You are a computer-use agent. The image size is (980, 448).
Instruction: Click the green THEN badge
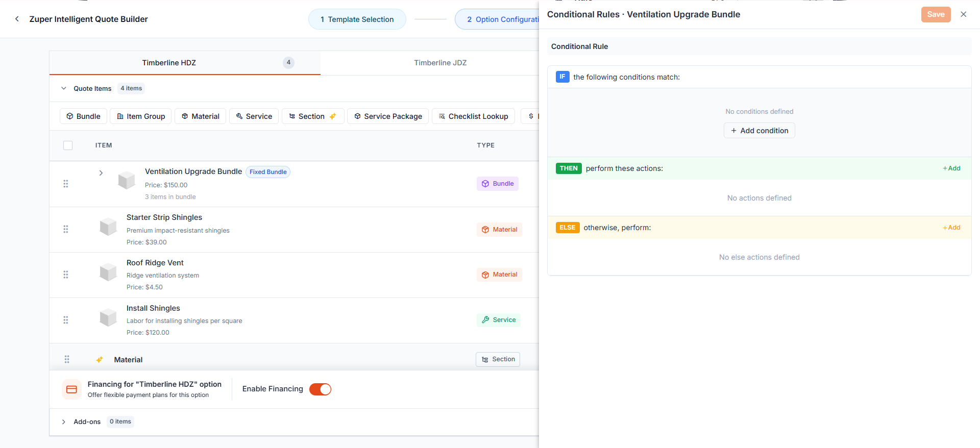pyautogui.click(x=569, y=168)
